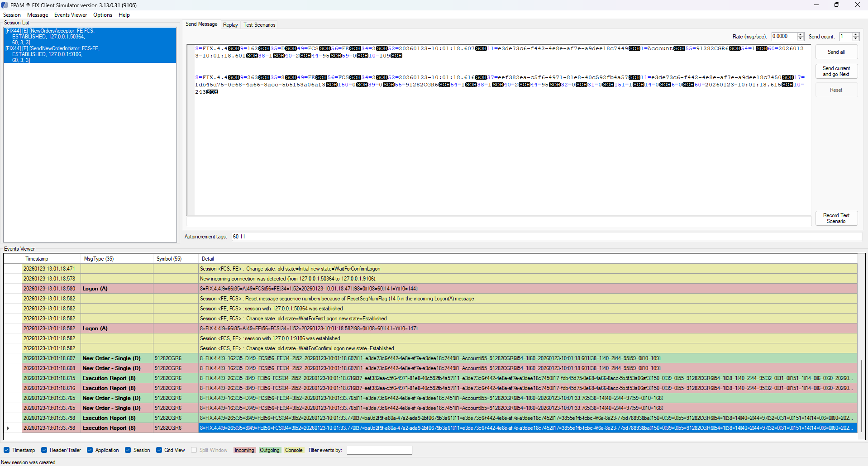Click the Filter events by input field
The height and width of the screenshot is (466, 868).
(x=379, y=450)
